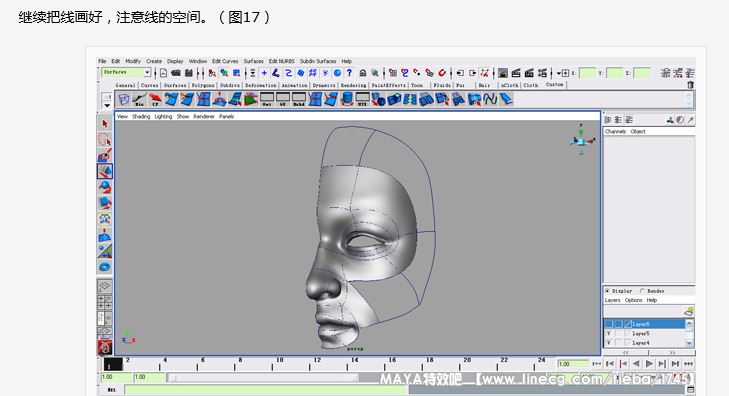Go to end of playback range
The height and width of the screenshot is (396, 729).
(x=689, y=364)
